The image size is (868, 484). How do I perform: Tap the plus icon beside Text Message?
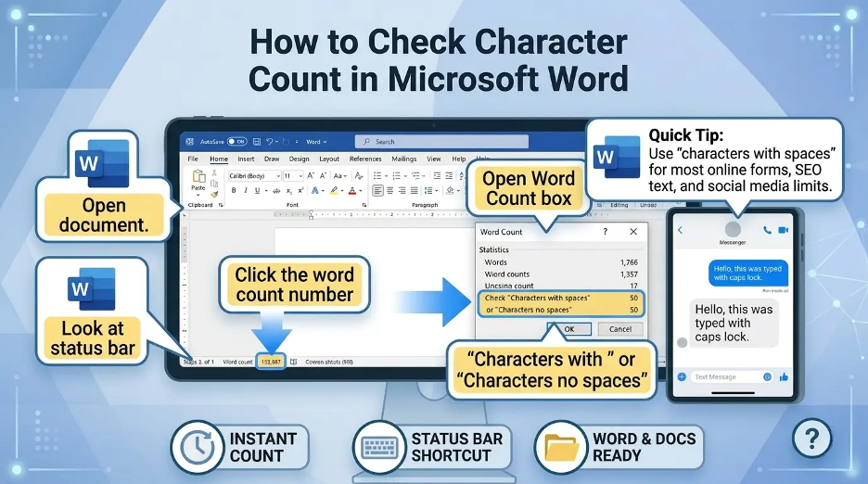pos(682,376)
